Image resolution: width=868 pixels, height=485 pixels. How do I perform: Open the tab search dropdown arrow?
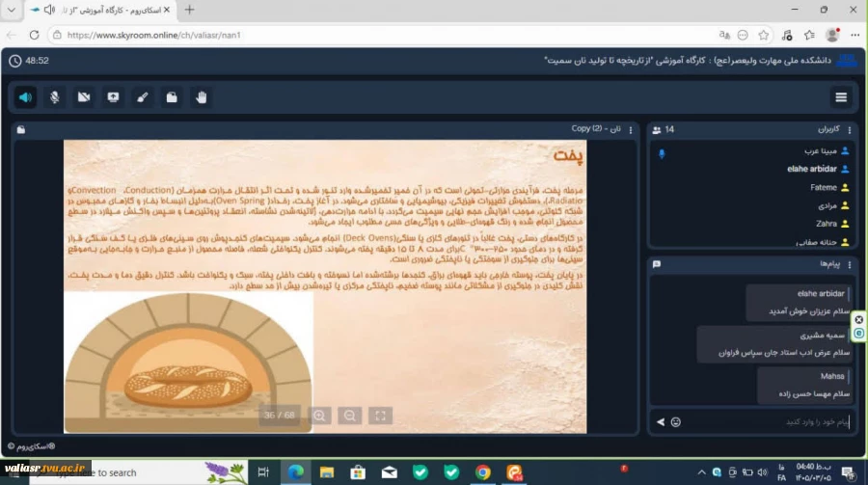11,10
